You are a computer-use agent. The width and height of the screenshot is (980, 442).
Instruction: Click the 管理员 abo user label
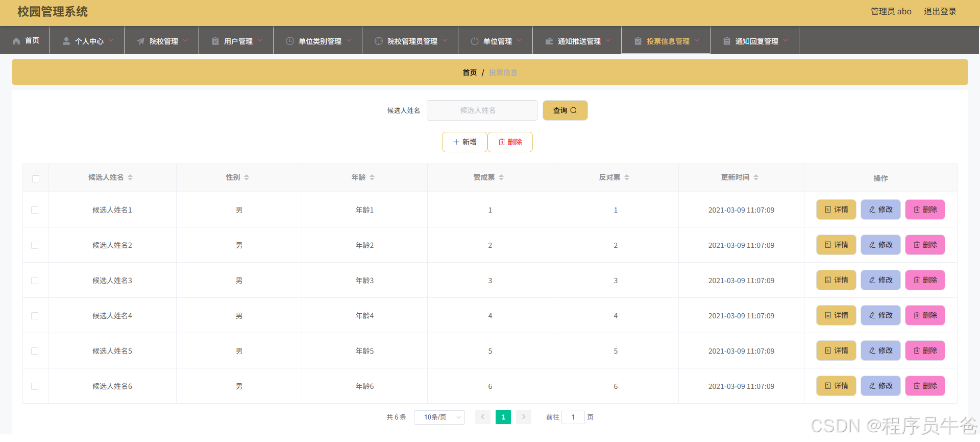click(x=891, y=11)
